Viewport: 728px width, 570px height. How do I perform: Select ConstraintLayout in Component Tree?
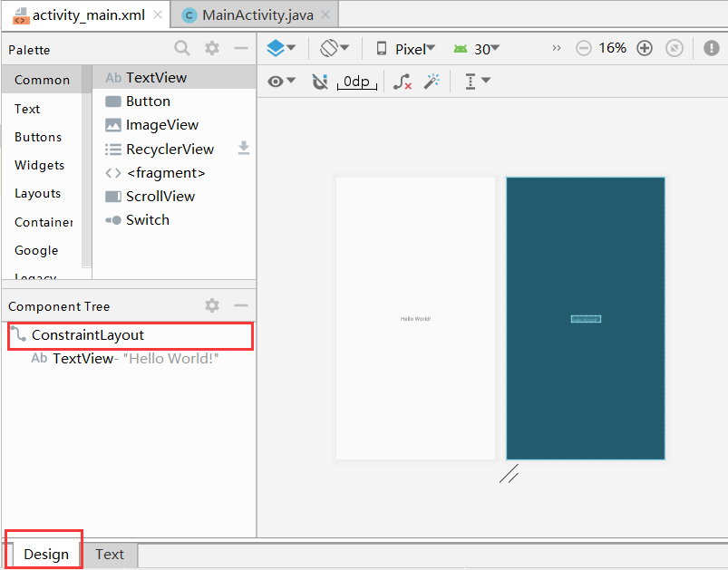[x=130, y=335]
